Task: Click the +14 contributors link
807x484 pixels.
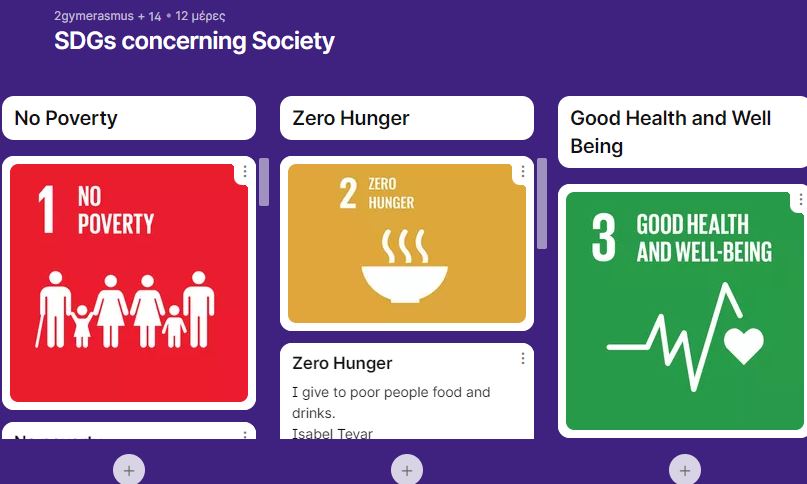Action: pyautogui.click(x=150, y=16)
